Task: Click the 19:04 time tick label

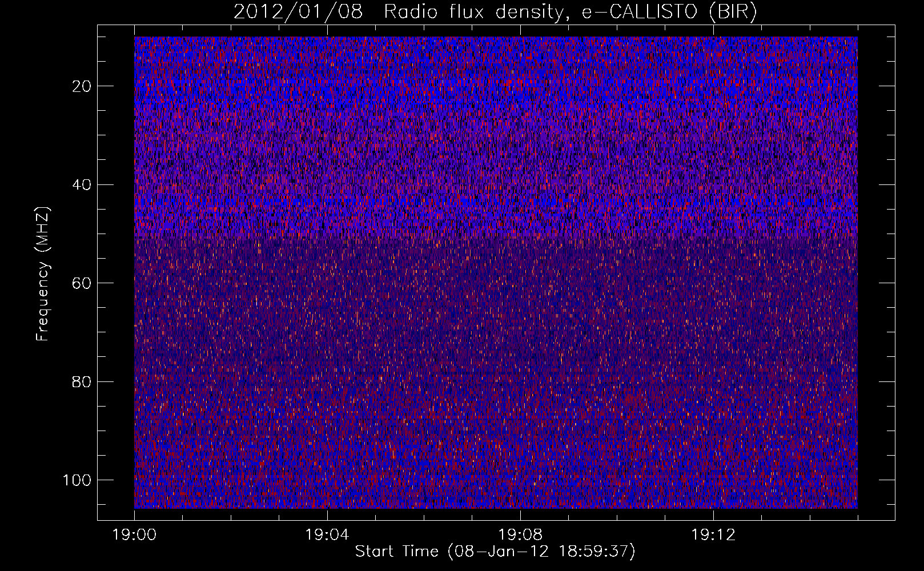Action: click(x=327, y=535)
